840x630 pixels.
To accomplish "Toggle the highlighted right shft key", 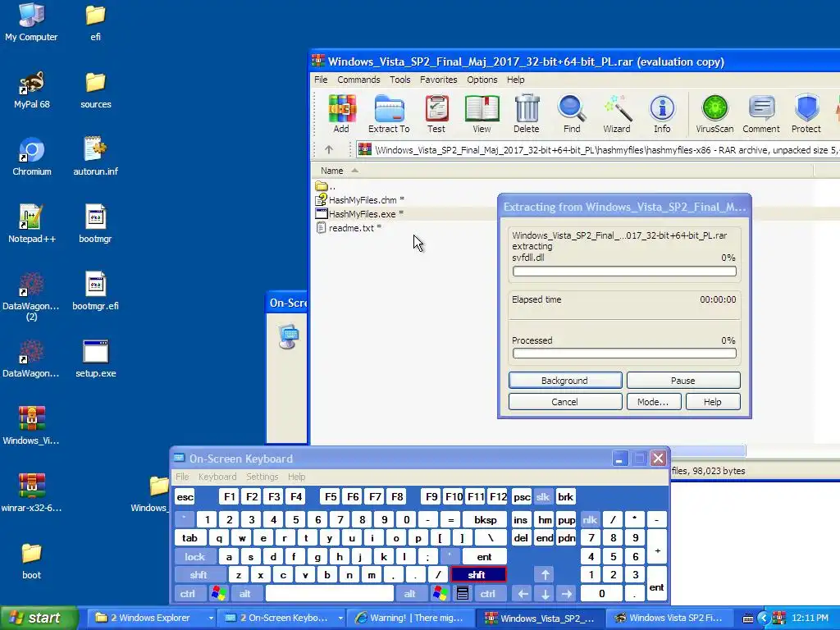I will (478, 575).
